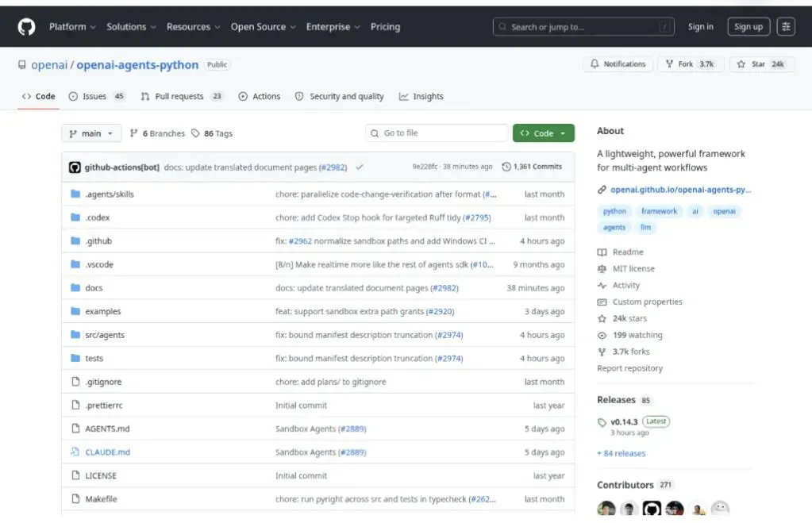Switch to the Security and quality tab

pos(339,96)
